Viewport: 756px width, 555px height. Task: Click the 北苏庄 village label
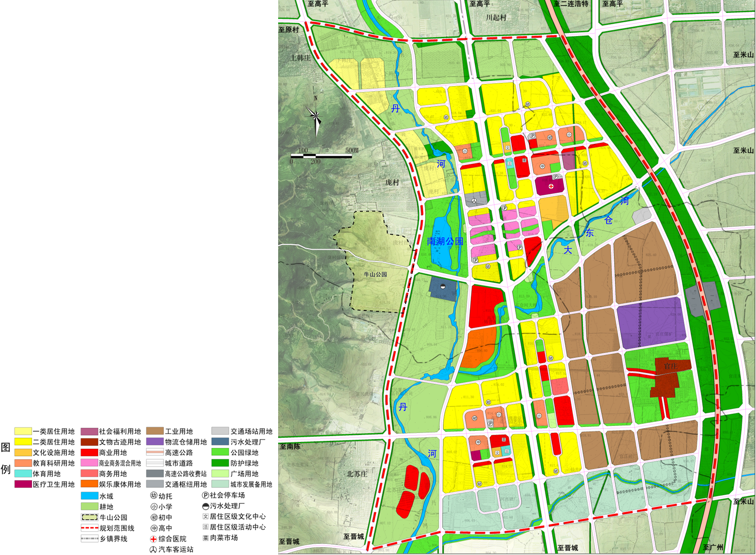pos(357,474)
